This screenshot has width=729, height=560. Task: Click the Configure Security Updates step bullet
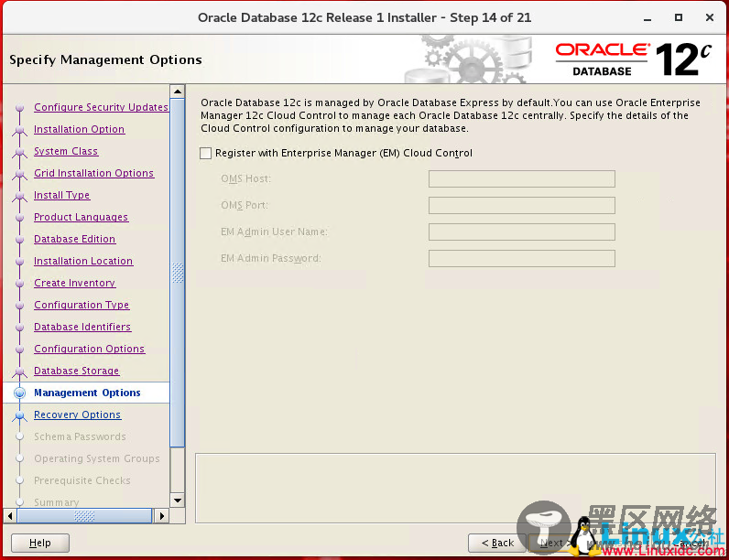coord(19,108)
